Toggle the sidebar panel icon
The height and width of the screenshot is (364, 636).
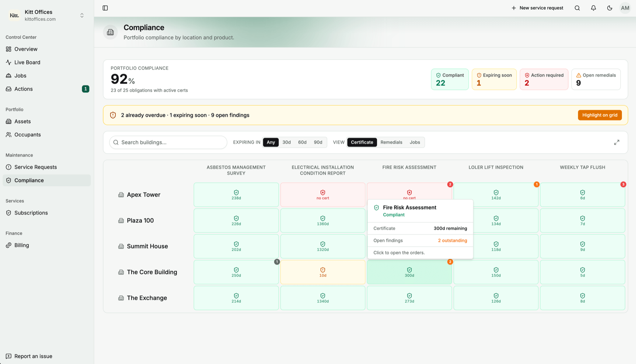pyautogui.click(x=105, y=8)
